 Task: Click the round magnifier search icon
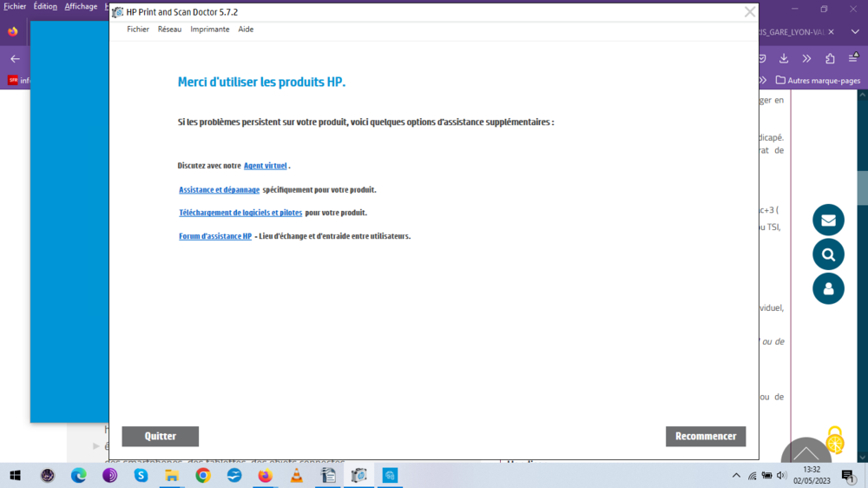828,254
